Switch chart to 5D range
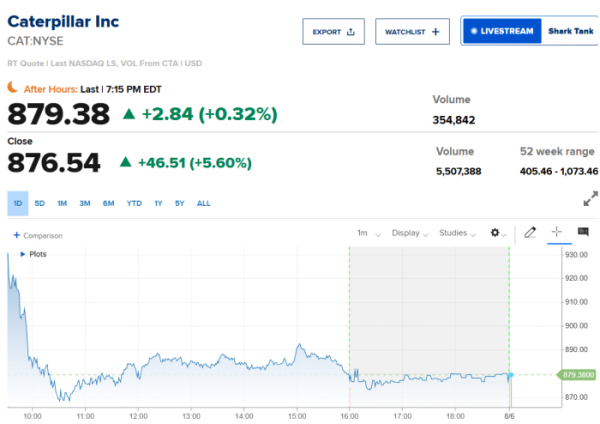Screen dimensions: 600x424 click(40, 203)
